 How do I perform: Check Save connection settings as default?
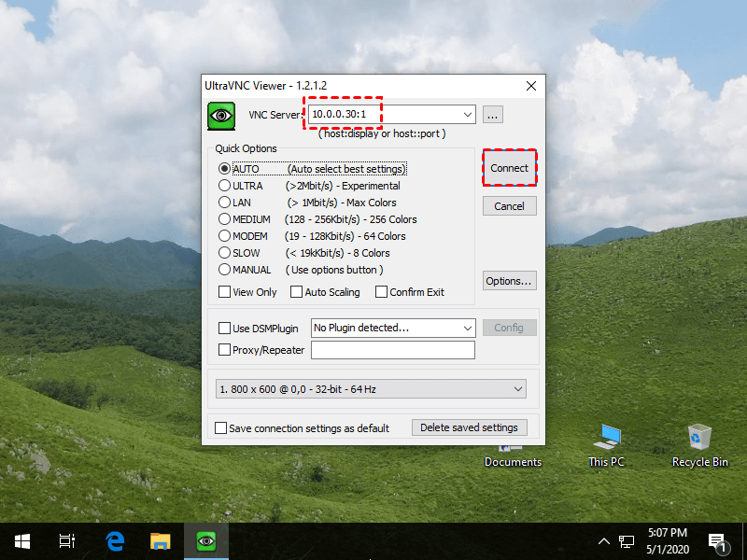click(x=220, y=427)
